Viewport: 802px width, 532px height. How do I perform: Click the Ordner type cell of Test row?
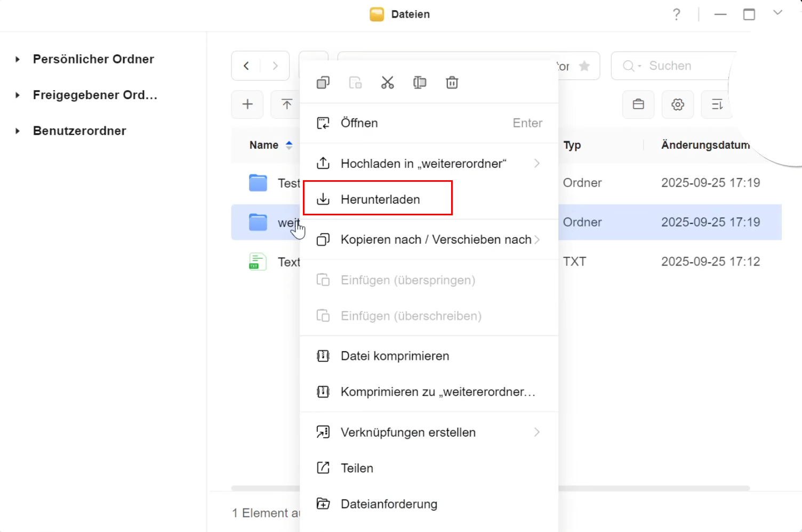pos(582,183)
